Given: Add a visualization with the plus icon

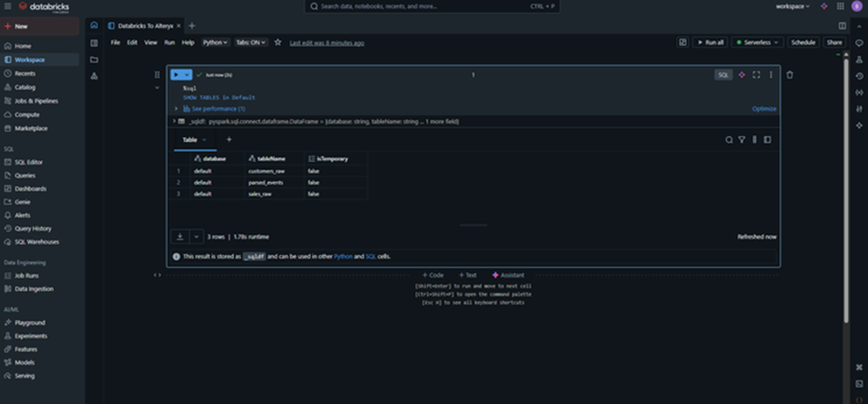Looking at the screenshot, I should pyautogui.click(x=230, y=139).
